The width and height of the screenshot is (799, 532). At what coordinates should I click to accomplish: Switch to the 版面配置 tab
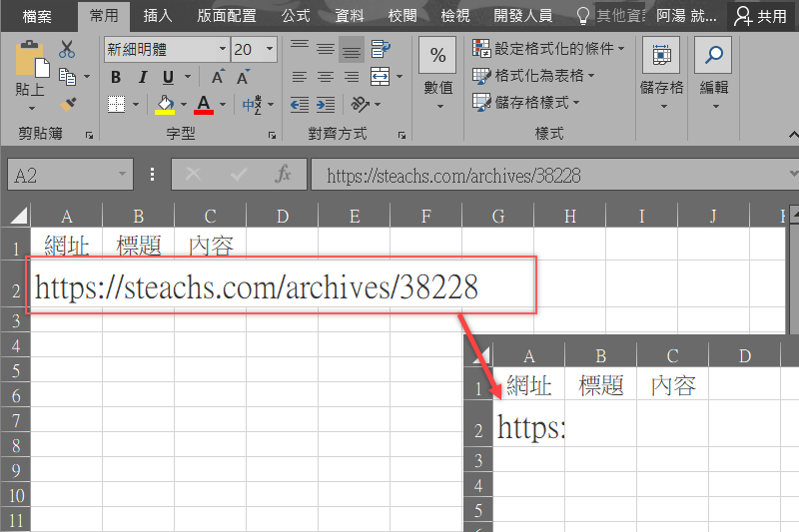click(227, 16)
